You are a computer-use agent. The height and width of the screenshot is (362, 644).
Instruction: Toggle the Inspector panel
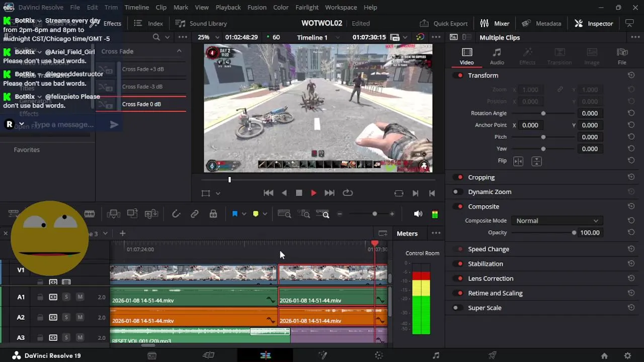594,24
